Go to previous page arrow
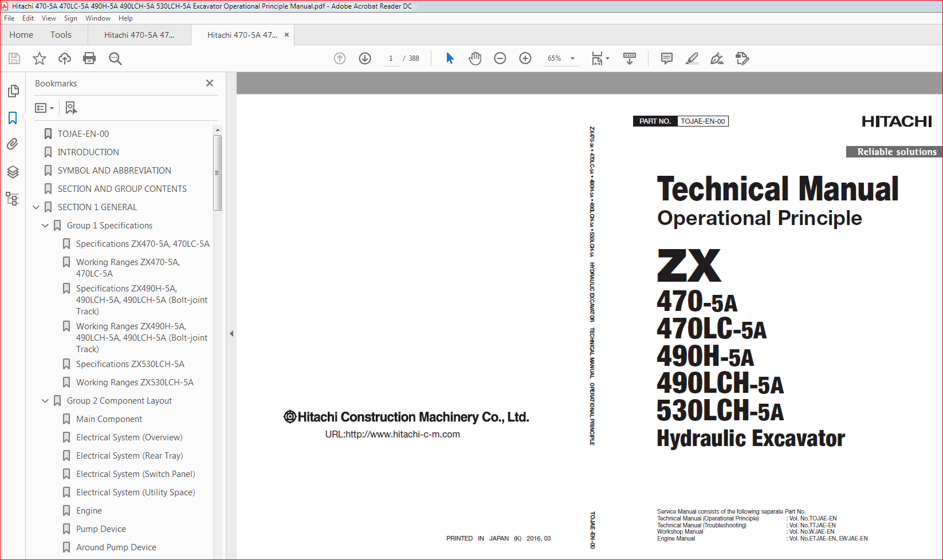Viewport: 943px width, 560px height. 340,58
